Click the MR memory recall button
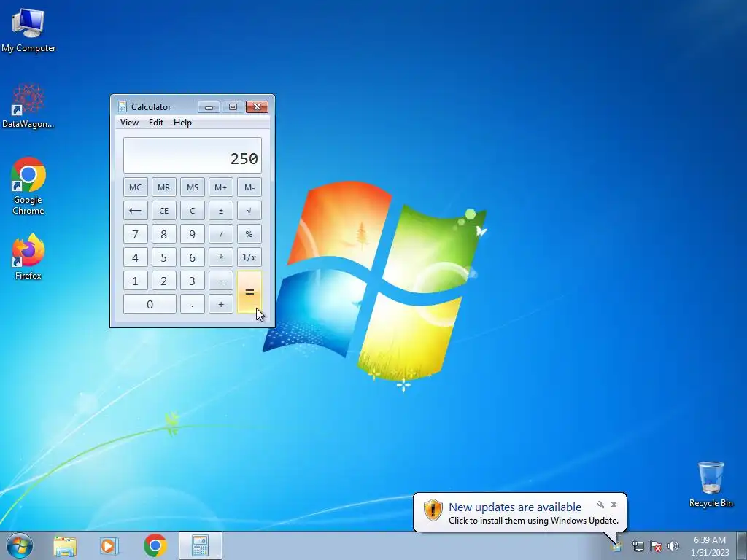Image resolution: width=747 pixels, height=560 pixels. [164, 187]
